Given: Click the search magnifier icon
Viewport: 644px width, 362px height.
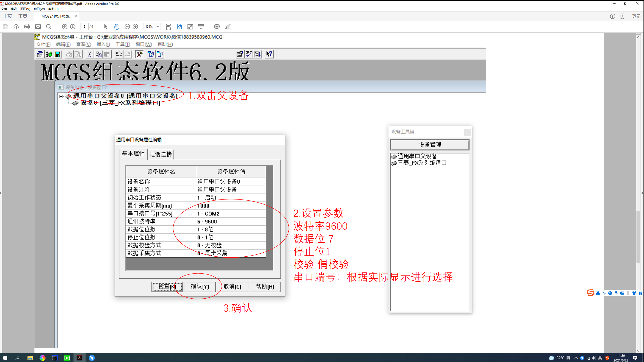Looking at the screenshot, I should click(x=49, y=27).
